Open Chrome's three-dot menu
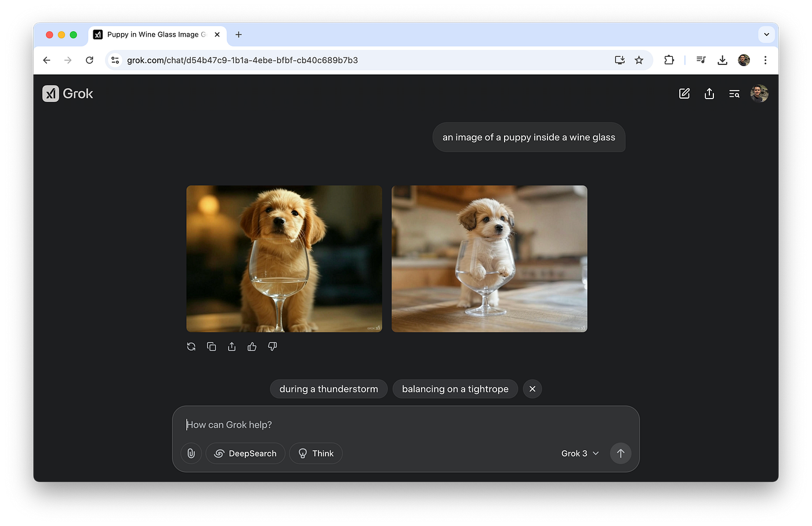812x526 pixels. click(766, 60)
